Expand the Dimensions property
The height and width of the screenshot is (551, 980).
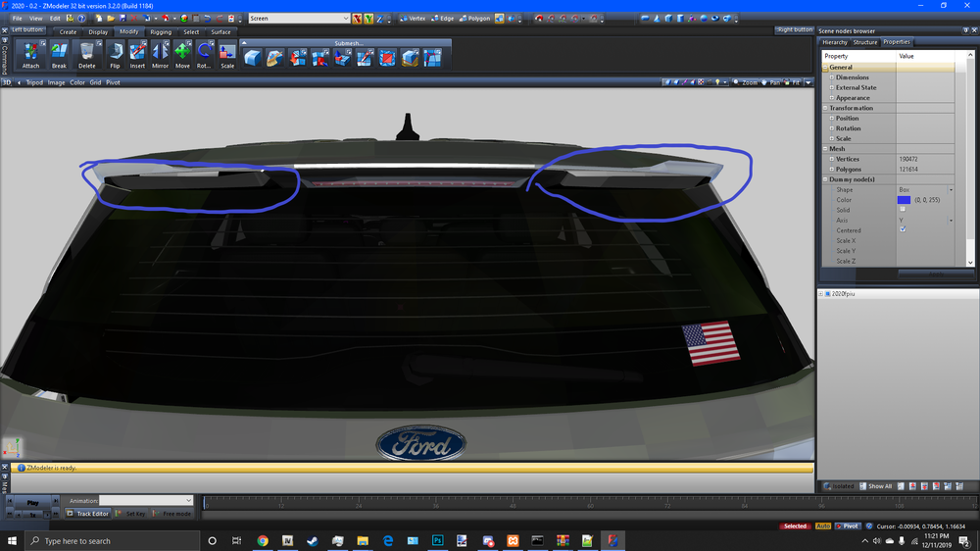[832, 77]
